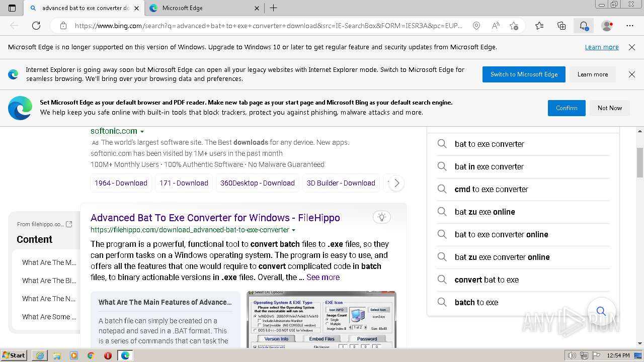Click the profile avatar icon
The height and width of the screenshot is (362, 644).
tap(607, 26)
